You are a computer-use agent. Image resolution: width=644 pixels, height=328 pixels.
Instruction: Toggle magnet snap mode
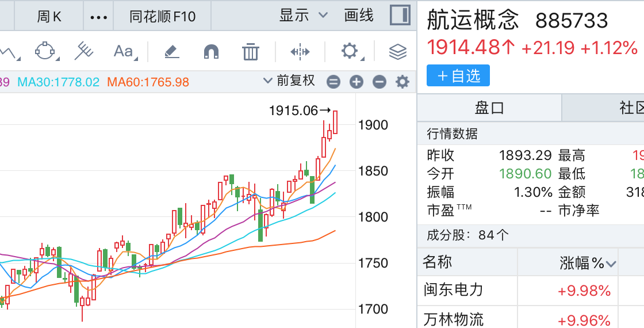click(211, 52)
